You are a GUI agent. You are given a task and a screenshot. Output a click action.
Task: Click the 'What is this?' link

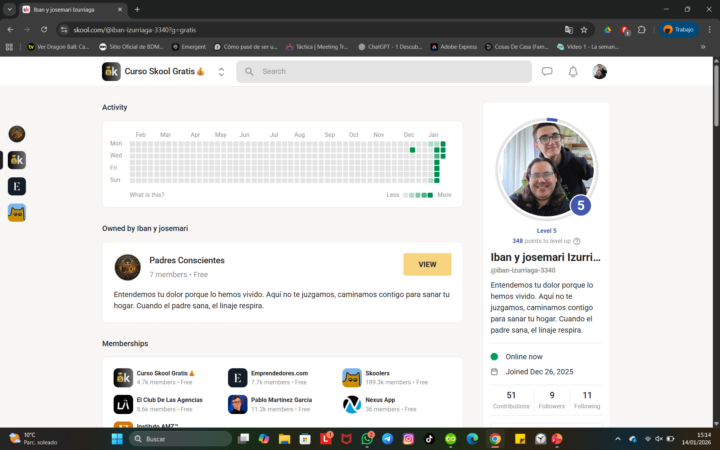coord(146,195)
